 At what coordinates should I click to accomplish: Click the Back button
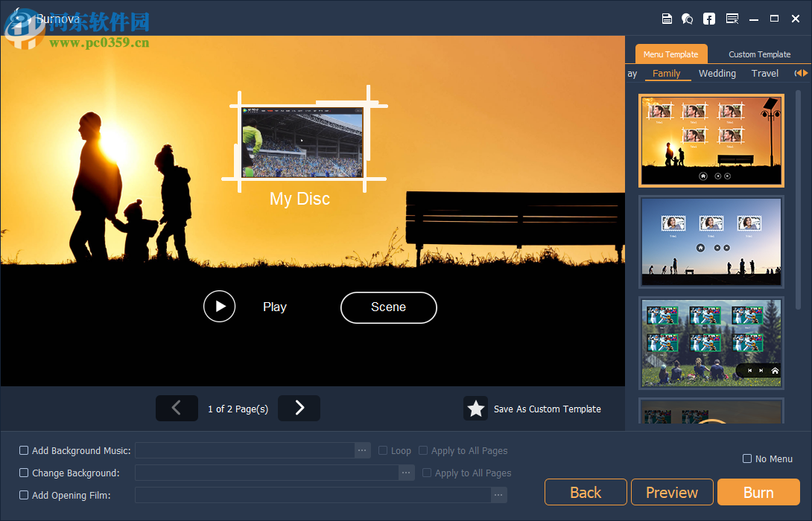point(586,492)
